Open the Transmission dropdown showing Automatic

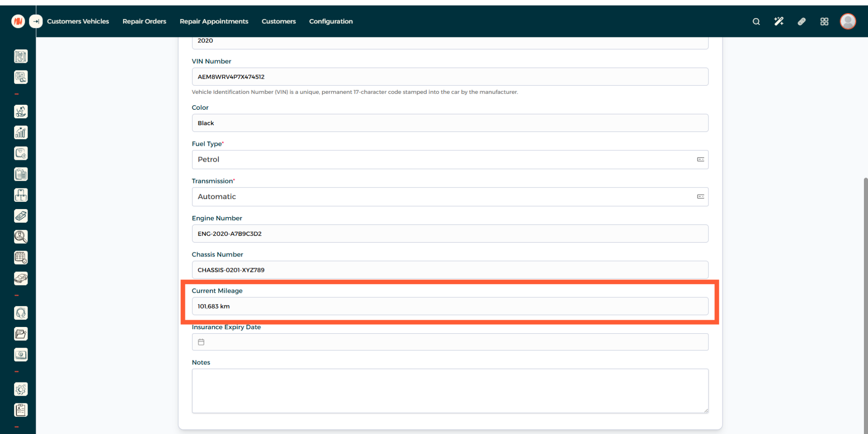(x=449, y=197)
